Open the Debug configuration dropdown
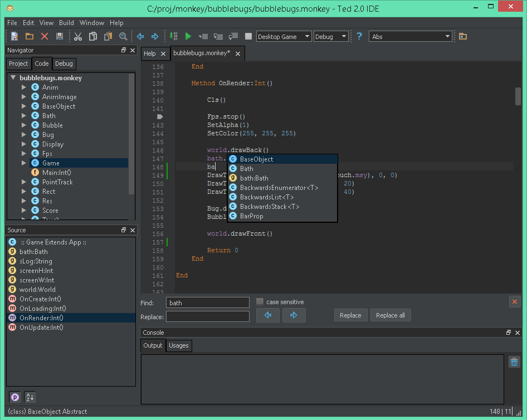Viewport: 527px width, 420px height. [x=331, y=37]
